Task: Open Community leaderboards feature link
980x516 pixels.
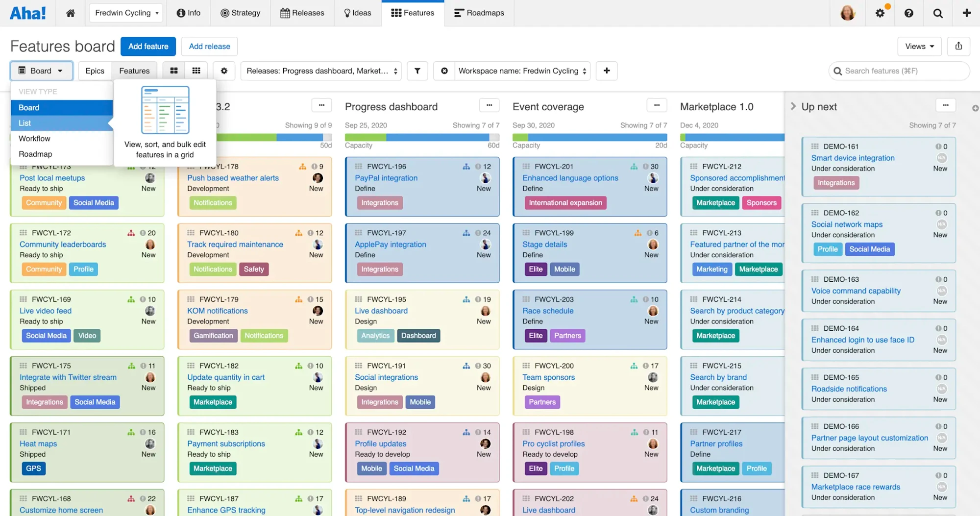Action: click(63, 244)
